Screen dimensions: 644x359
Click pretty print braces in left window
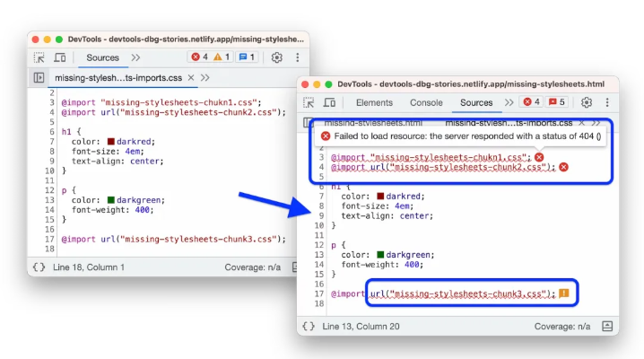point(39,267)
